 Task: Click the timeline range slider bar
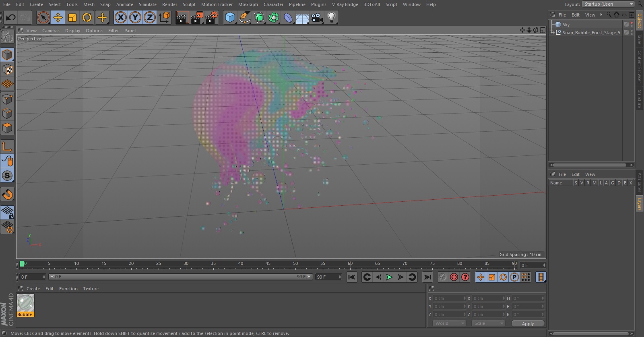[x=181, y=277]
